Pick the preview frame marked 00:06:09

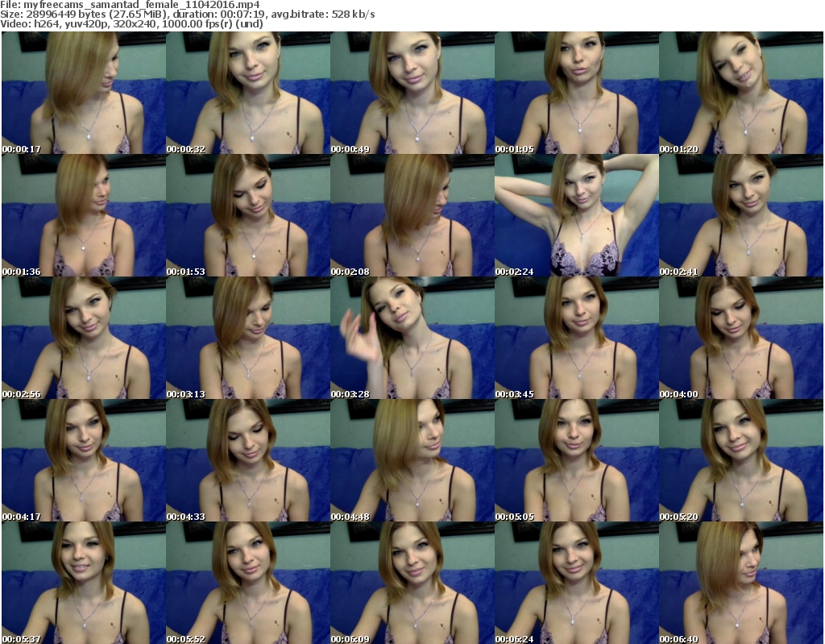[412, 583]
